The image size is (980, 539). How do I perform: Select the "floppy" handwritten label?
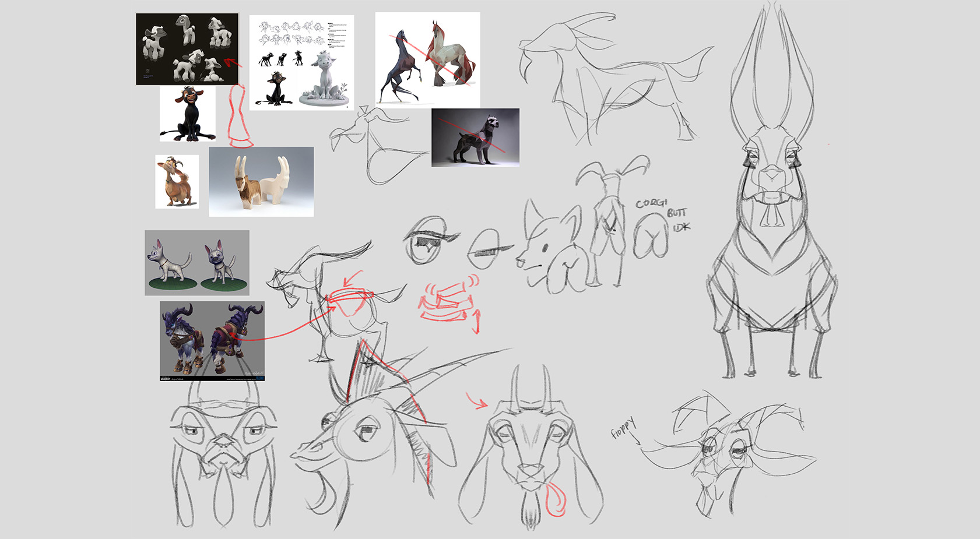[x=624, y=428]
